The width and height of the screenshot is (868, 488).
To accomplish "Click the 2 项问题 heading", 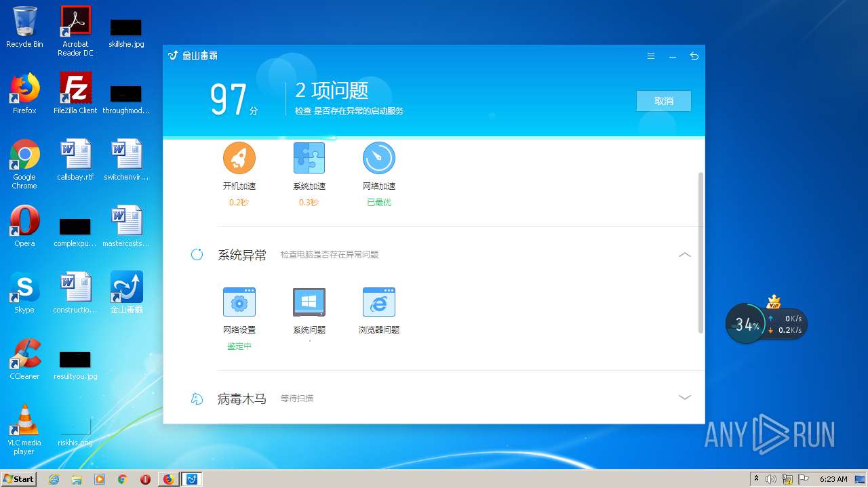I will coord(332,90).
